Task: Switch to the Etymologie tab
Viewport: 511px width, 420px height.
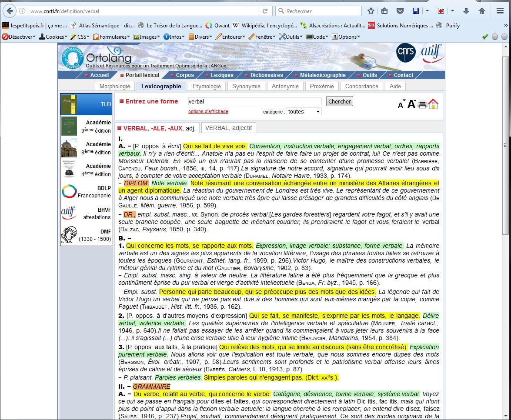Action: [207, 86]
